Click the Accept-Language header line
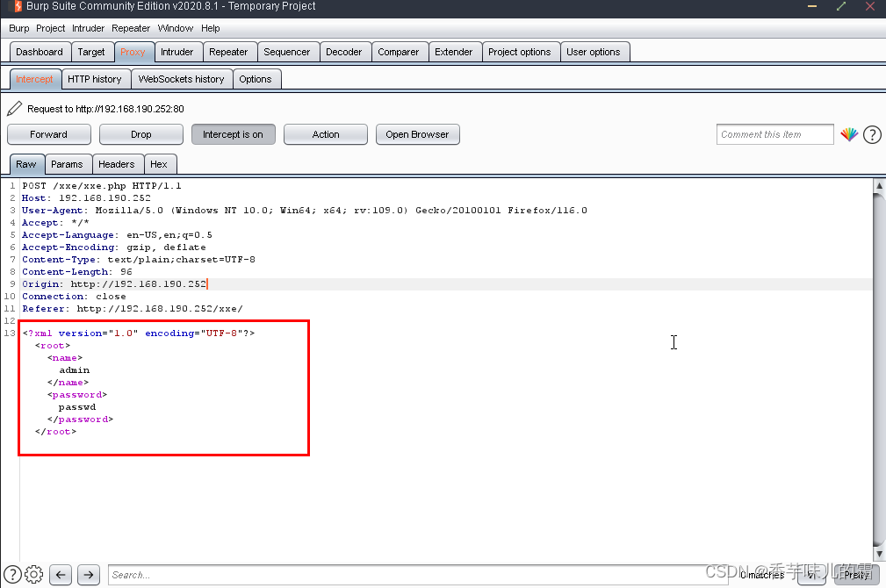886x588 pixels. click(x=117, y=235)
